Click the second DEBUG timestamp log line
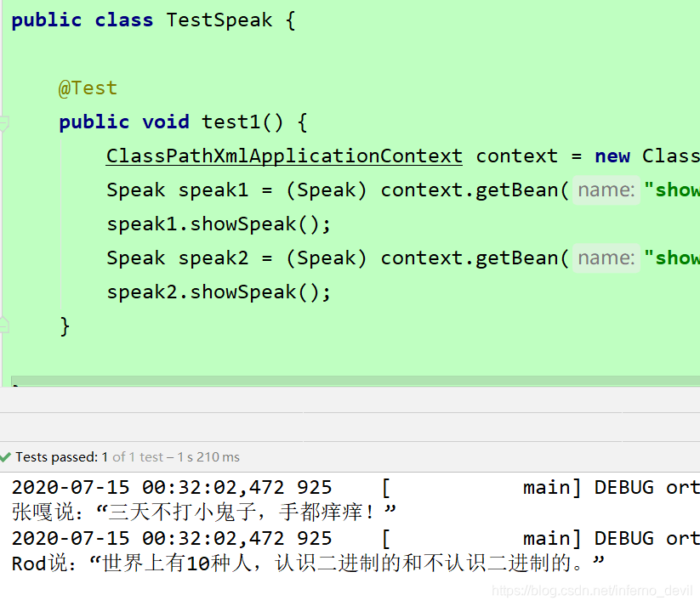 [x=356, y=538]
